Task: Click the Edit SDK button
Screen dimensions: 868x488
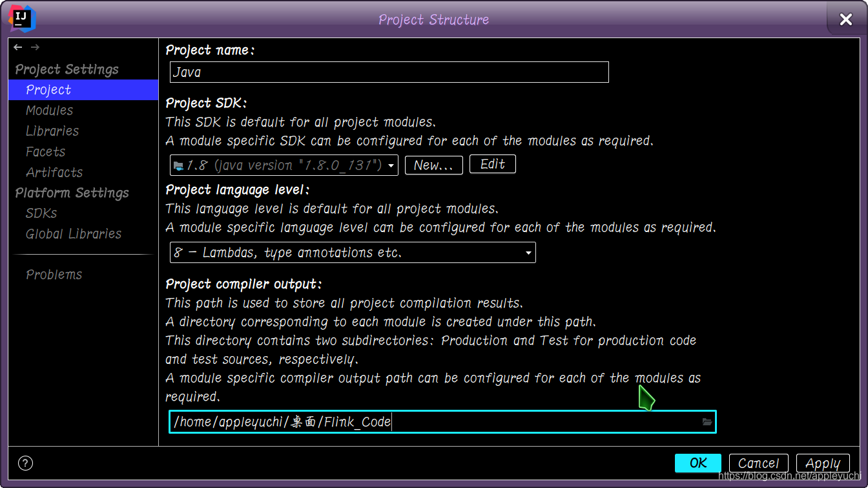Action: (492, 164)
